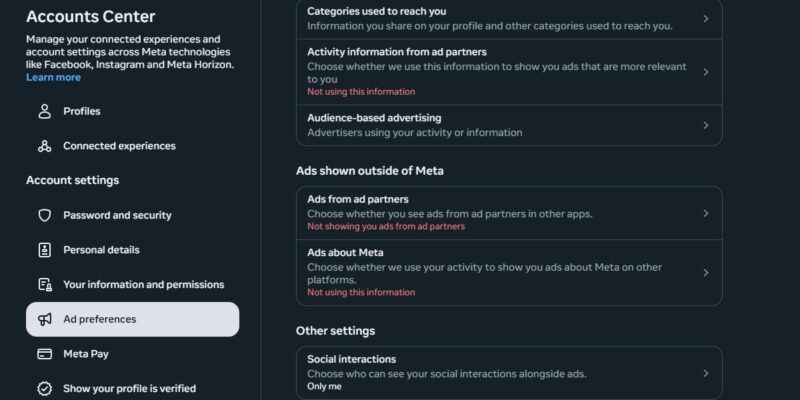Open the Learn more link
Viewport: 800px width, 400px height.
pyautogui.click(x=53, y=78)
